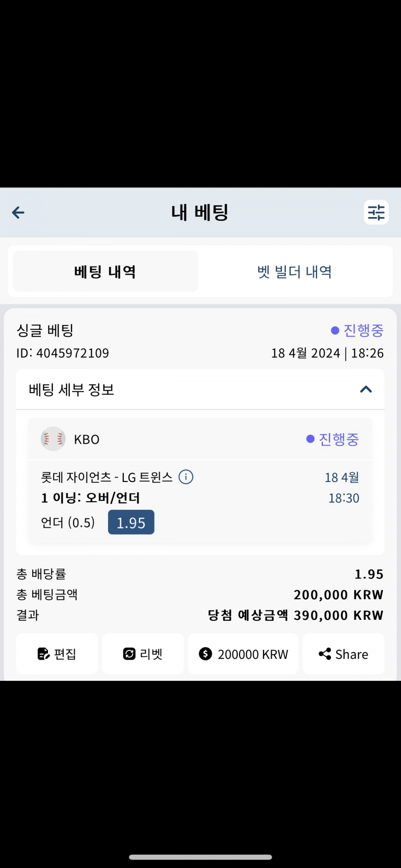This screenshot has width=401, height=868.
Task: Tap the 베팅 세부 정보 header
Action: pyautogui.click(x=72, y=389)
